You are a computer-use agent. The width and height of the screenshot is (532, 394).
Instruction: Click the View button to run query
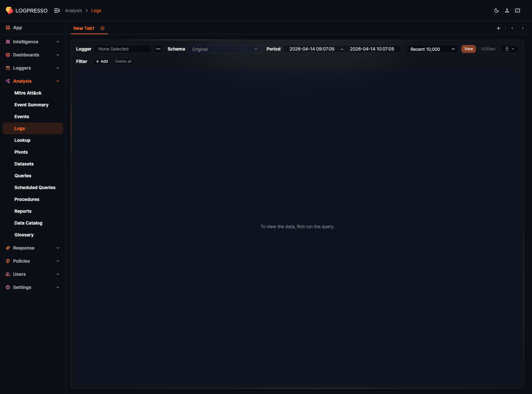[x=468, y=49]
